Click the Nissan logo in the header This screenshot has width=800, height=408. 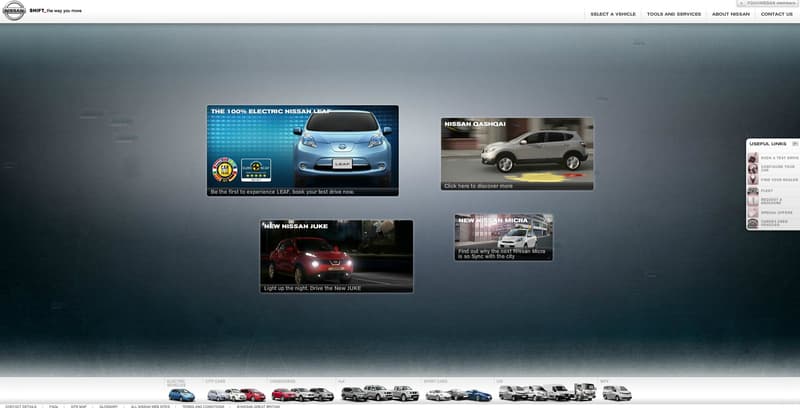pos(14,10)
